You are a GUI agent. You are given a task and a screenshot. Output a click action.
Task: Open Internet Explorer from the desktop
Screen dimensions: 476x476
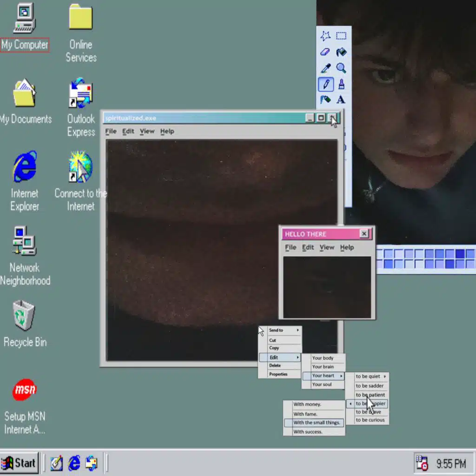point(24,166)
